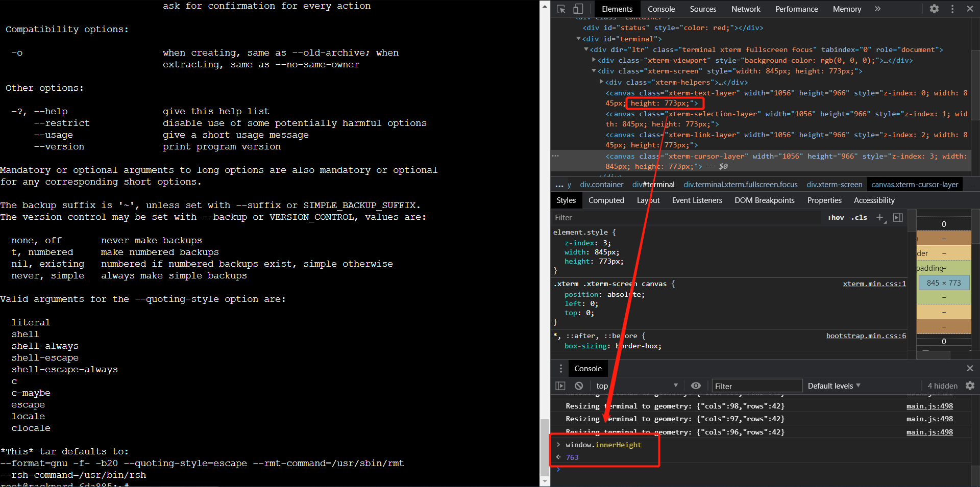Click div.terminal.xterm.fullscreen.focus breadcrumb
The height and width of the screenshot is (487, 980).
(x=741, y=185)
